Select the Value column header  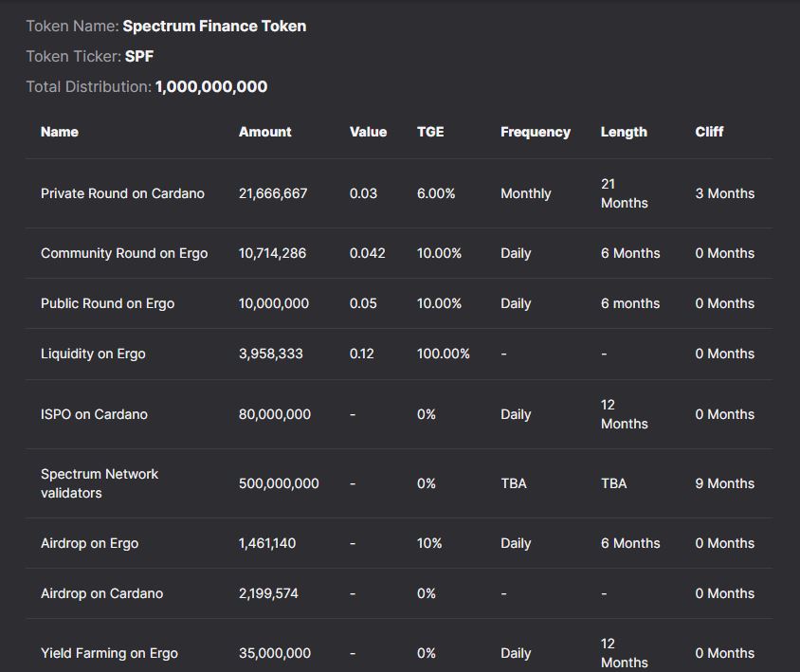point(368,132)
